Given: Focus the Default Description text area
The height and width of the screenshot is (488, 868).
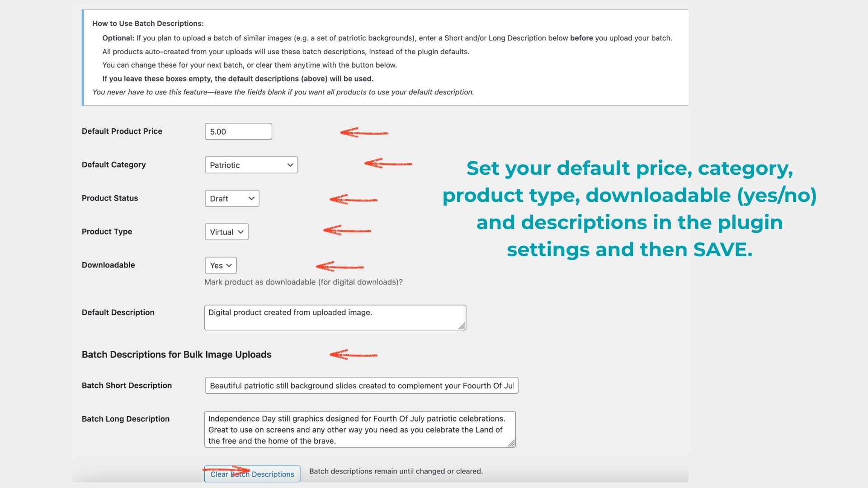Looking at the screenshot, I should click(335, 317).
